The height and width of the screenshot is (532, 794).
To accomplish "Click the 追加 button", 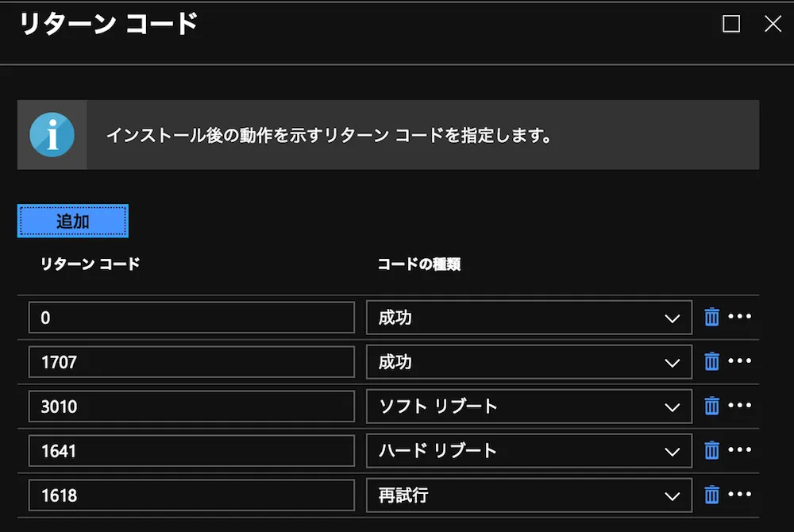I will [72, 222].
